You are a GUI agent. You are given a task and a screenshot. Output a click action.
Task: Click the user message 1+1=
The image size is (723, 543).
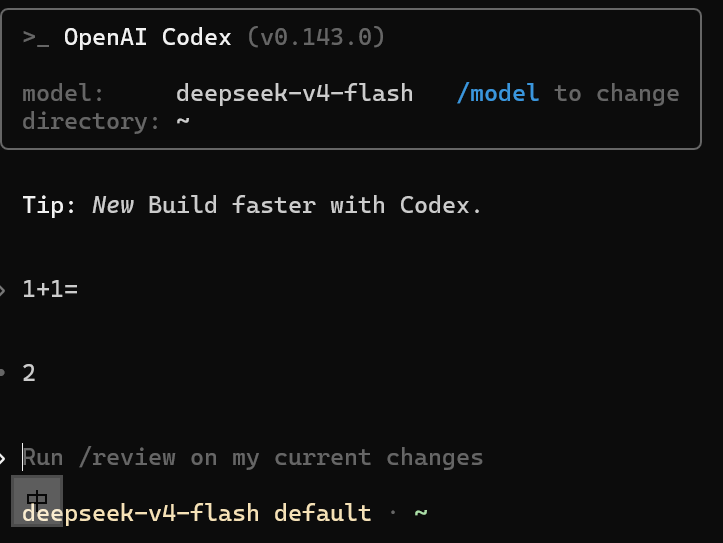click(x=50, y=290)
